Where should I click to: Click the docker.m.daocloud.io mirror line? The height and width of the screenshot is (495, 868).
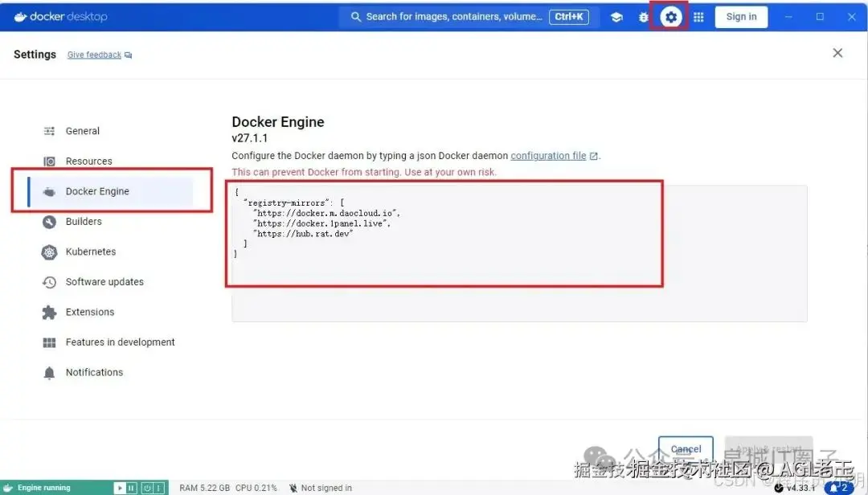tap(326, 213)
